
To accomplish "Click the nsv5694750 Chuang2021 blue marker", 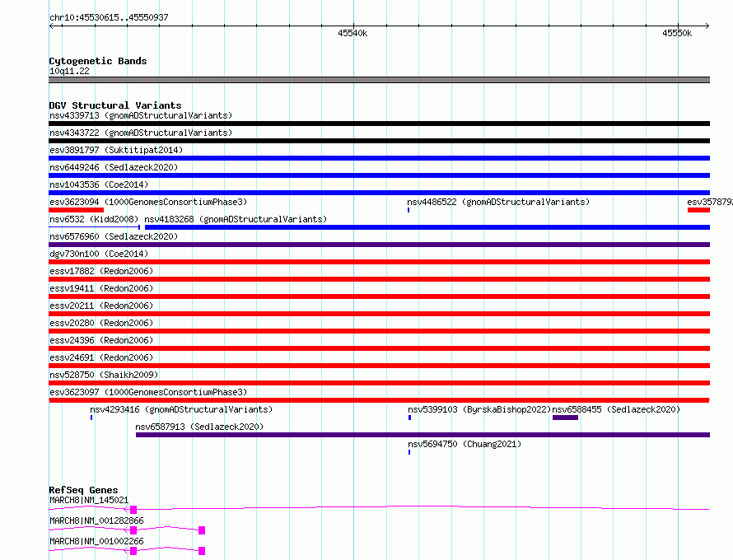I will tap(409, 452).
